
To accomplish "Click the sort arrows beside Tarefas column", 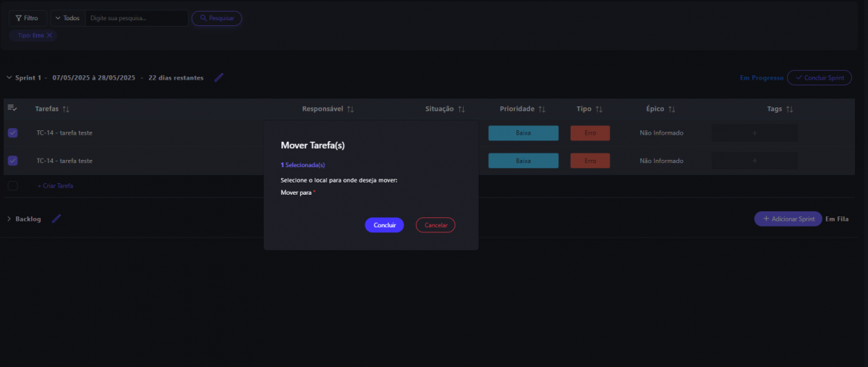I will click(66, 109).
